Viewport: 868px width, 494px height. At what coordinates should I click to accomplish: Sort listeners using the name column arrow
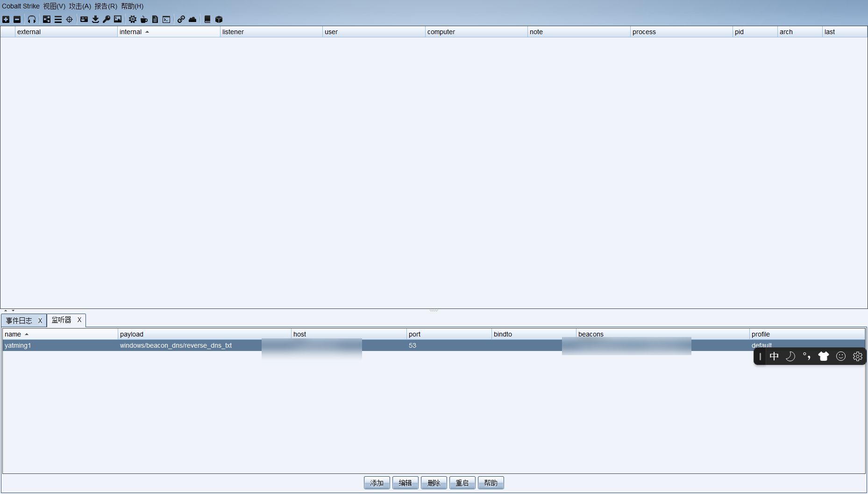coord(27,334)
